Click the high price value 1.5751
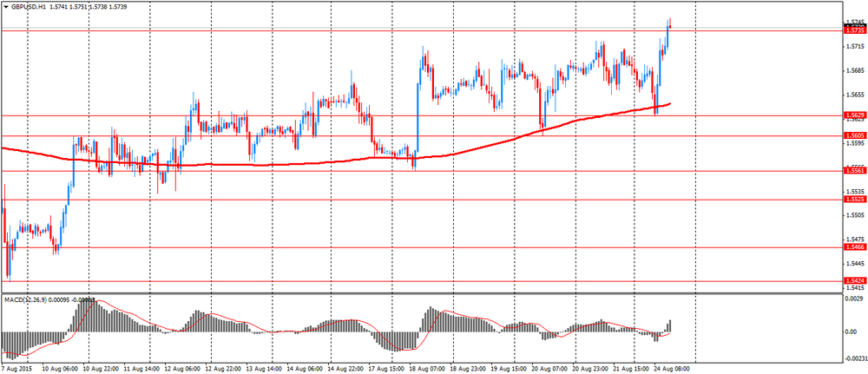Image resolution: width=868 pixels, height=374 pixels. tap(79, 9)
